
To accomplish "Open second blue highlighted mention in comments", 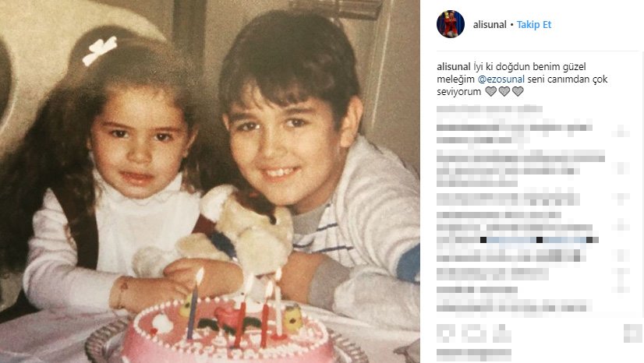I will [x=565, y=240].
